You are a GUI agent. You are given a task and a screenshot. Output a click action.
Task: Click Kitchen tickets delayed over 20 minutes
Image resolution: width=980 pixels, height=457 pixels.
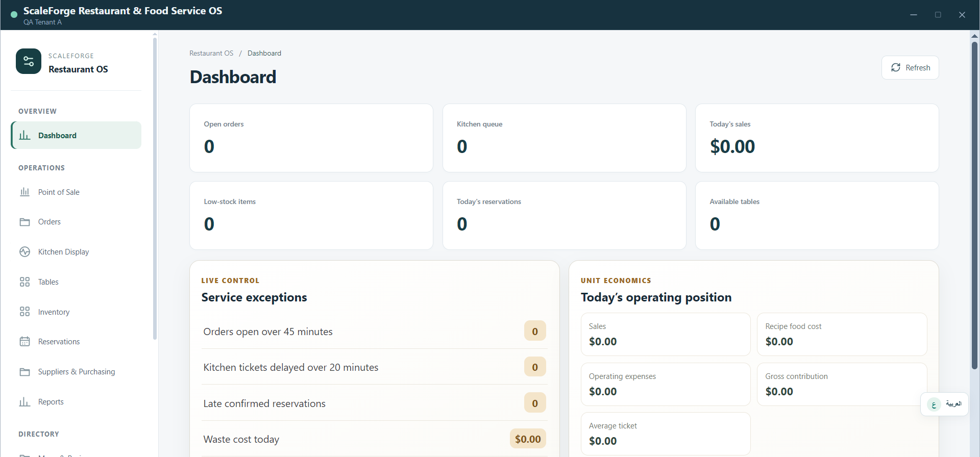375,367
